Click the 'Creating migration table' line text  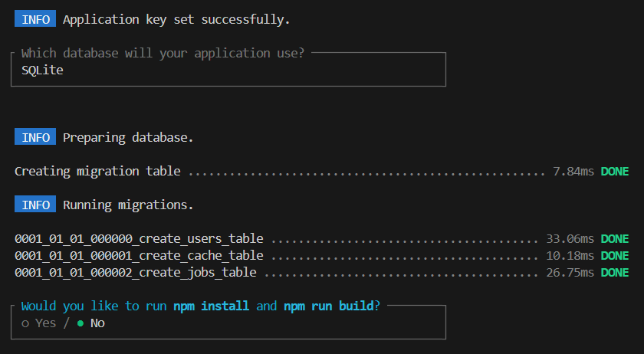click(97, 172)
